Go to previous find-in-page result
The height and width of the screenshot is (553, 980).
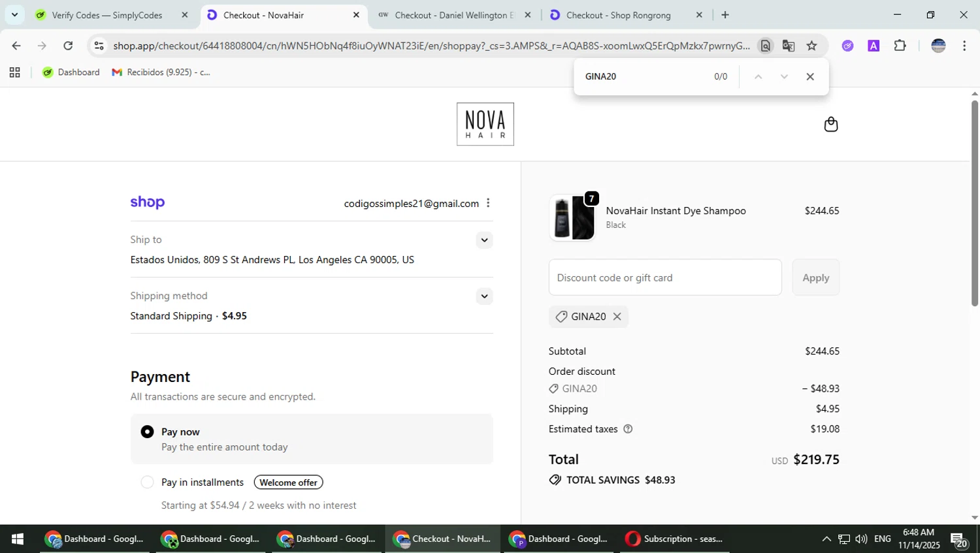click(x=758, y=76)
